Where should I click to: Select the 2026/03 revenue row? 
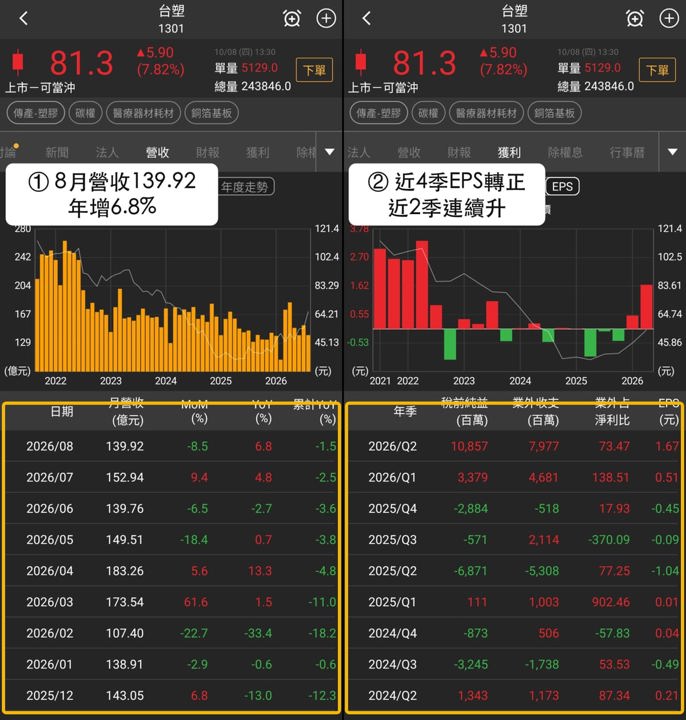[172, 602]
